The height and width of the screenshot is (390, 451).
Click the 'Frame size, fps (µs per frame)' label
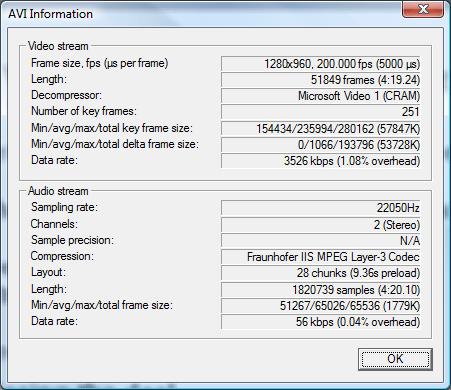click(x=99, y=63)
